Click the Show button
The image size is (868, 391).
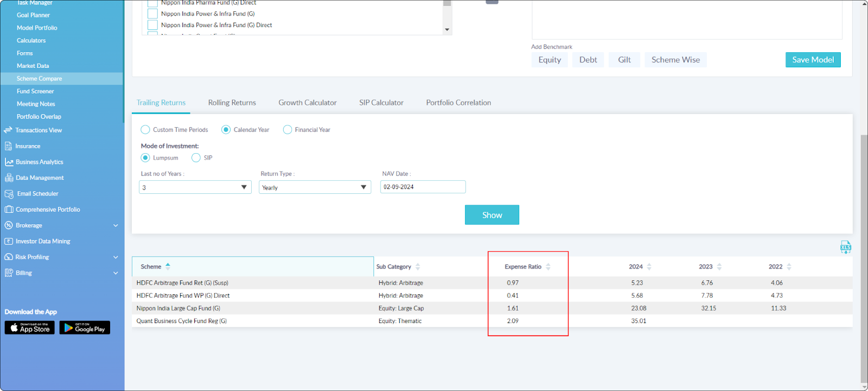coord(492,215)
